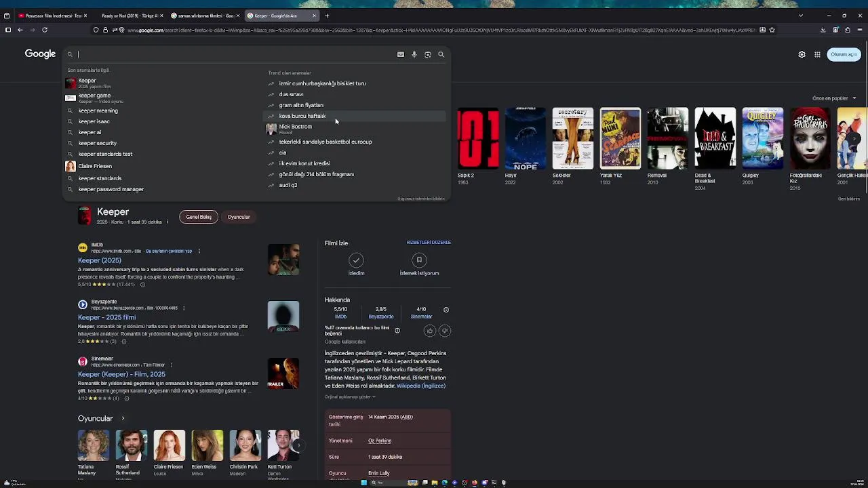Open the 'Önce en popüler' sort dropdown
The width and height of the screenshot is (868, 488).
tap(834, 98)
